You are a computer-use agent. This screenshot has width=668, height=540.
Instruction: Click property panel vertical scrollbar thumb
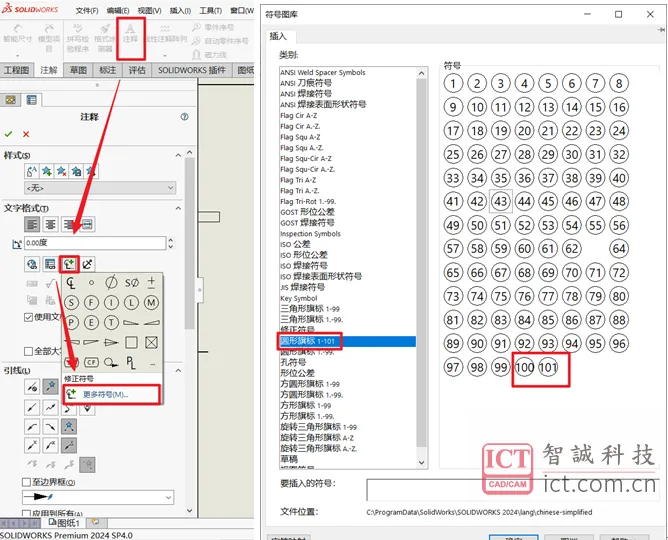(190, 243)
